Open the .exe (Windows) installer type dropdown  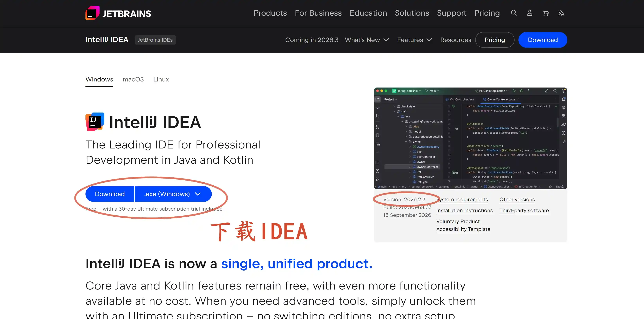pyautogui.click(x=173, y=194)
